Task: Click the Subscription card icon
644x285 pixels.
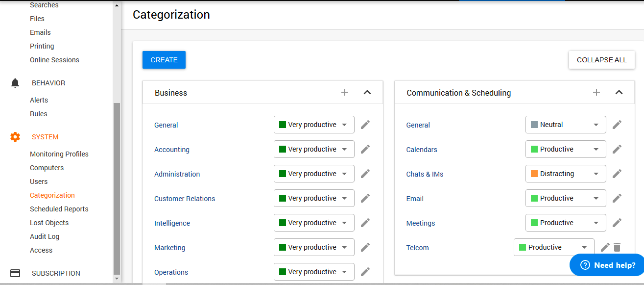Action: pos(15,273)
